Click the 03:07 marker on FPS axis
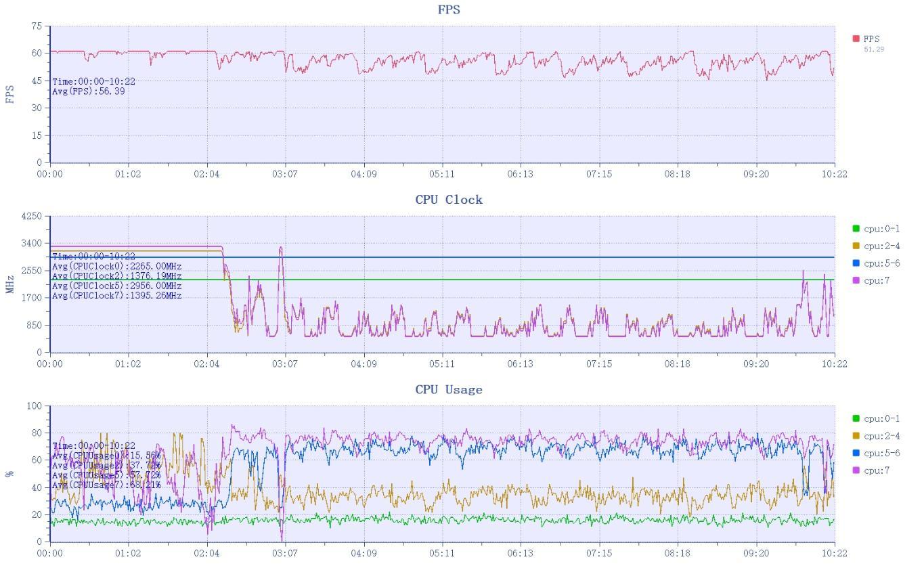 285,174
